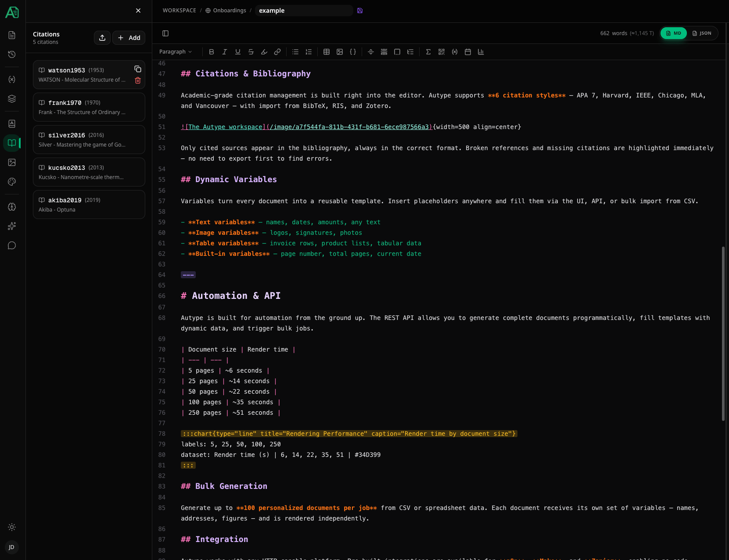Click the Add citation button
Image resolution: width=729 pixels, height=560 pixels.
tap(129, 38)
